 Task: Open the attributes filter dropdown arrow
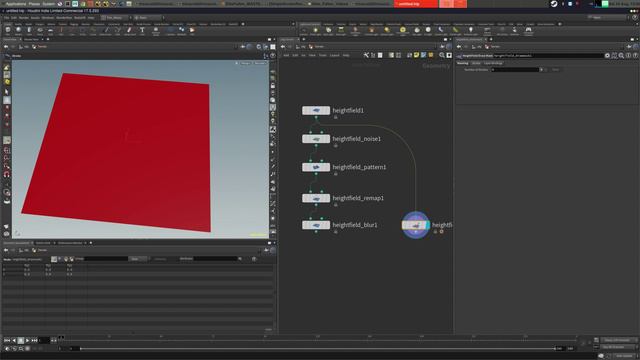click(x=240, y=259)
